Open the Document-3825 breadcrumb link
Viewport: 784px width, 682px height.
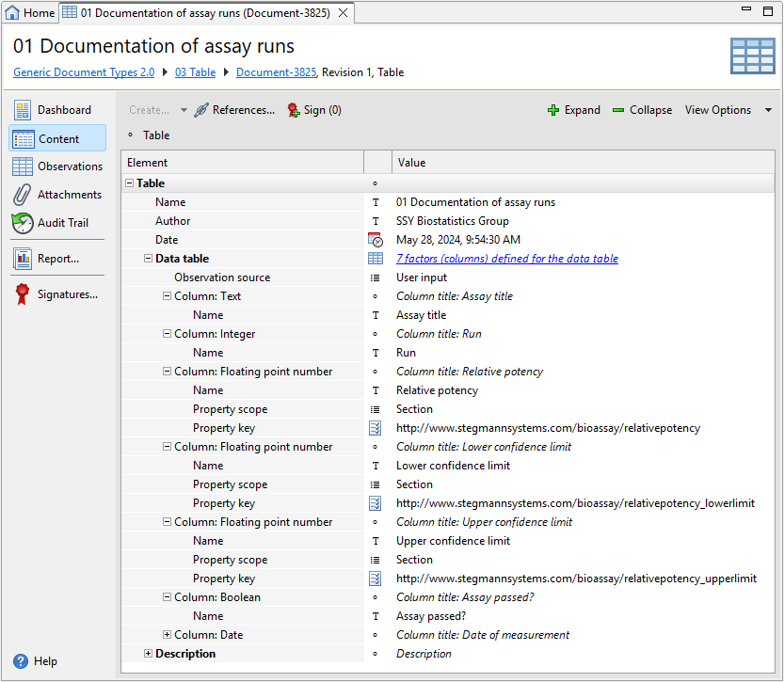[x=276, y=72]
